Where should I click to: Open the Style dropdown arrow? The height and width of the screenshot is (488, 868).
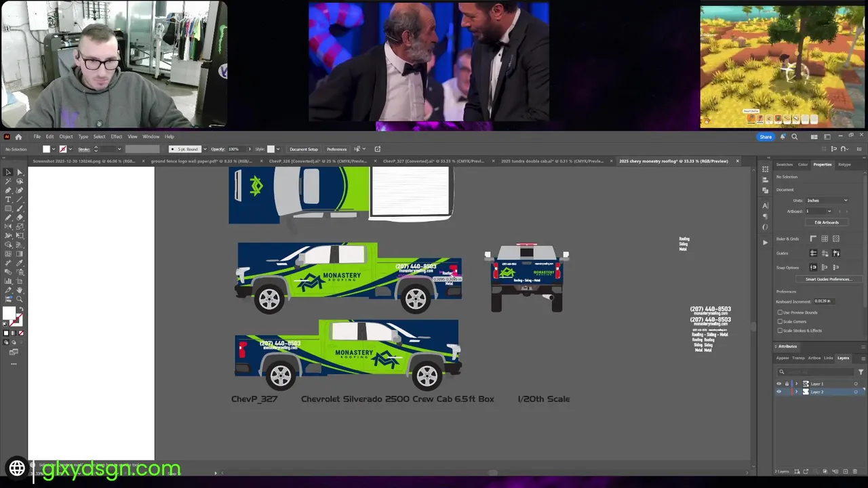click(277, 149)
